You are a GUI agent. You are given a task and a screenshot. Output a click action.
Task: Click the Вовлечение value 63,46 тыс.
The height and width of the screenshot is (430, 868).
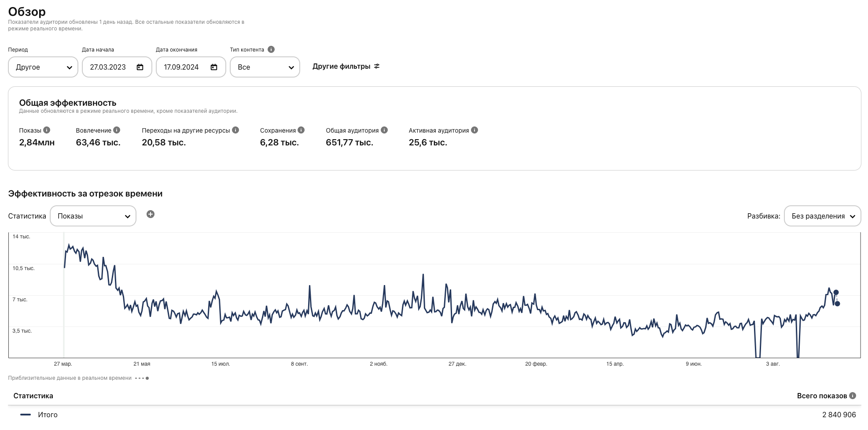coord(98,142)
